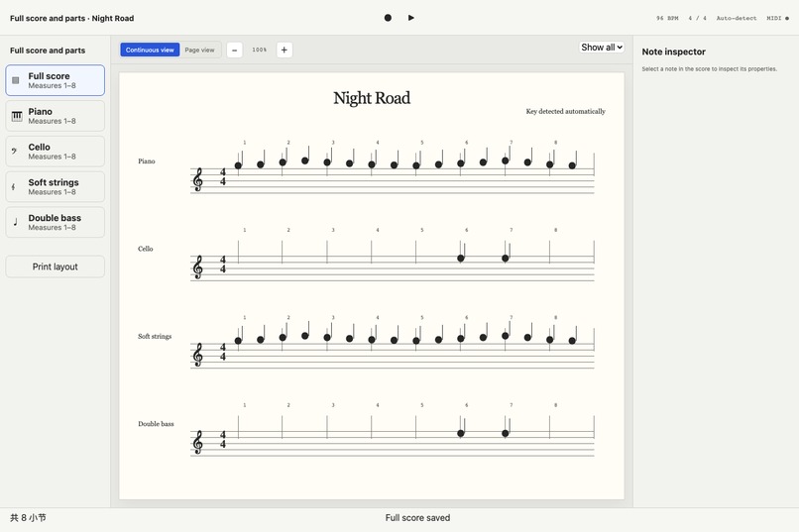Screen dimensions: 799x532
Task: Switch to Page view
Action: [x=200, y=50]
